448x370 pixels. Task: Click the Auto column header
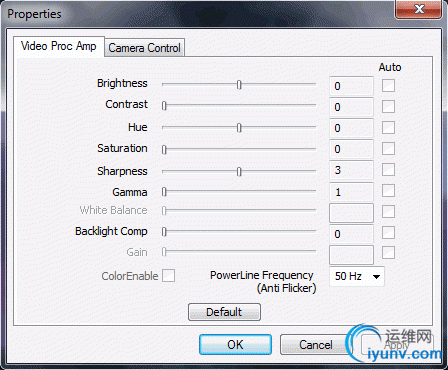(x=390, y=67)
